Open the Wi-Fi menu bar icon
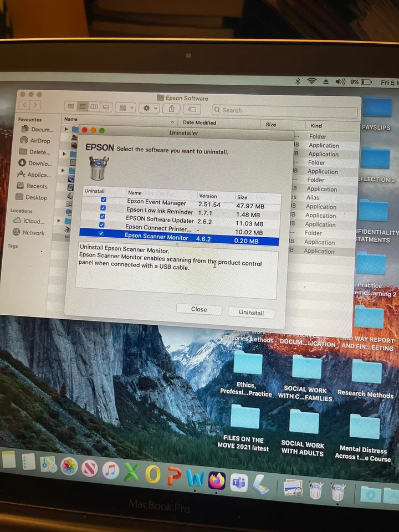Screen dimensions: 399x532 tap(311, 81)
